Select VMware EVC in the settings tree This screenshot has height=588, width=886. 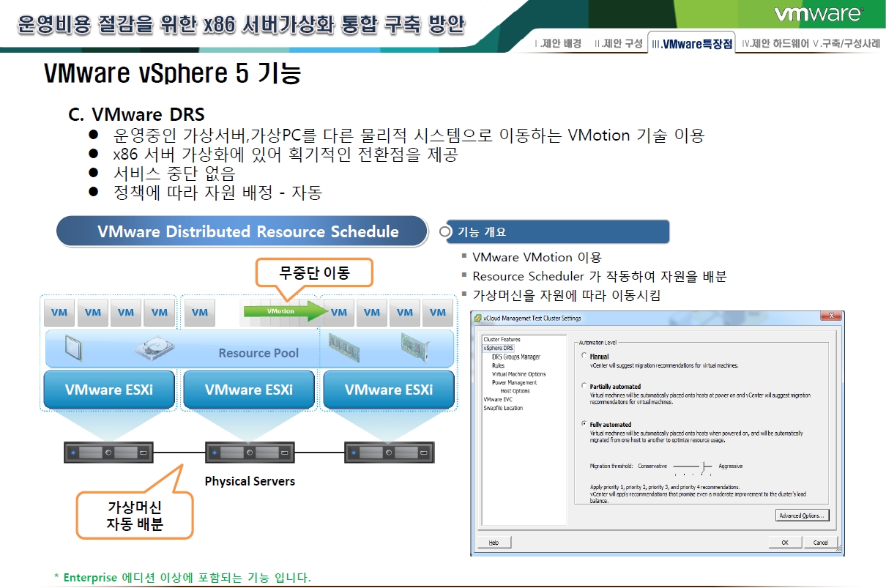tap(498, 400)
